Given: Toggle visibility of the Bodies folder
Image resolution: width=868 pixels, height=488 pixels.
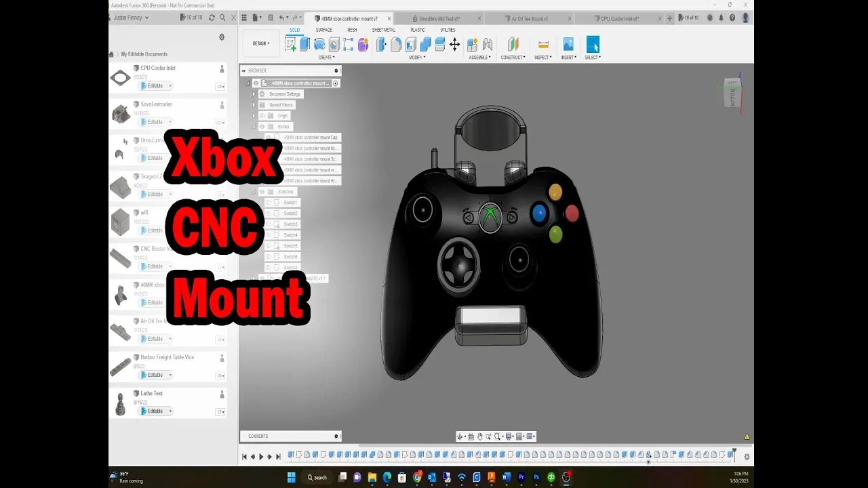Looking at the screenshot, I should (262, 127).
